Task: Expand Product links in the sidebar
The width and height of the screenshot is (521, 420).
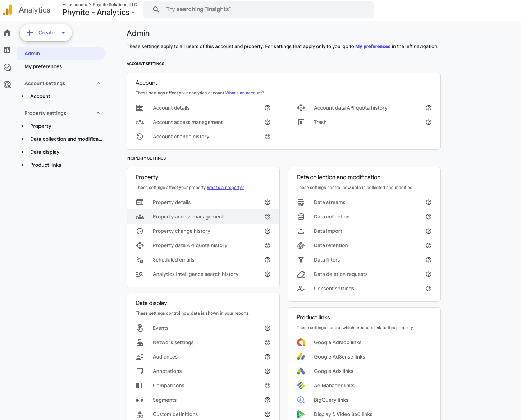Action: click(x=23, y=165)
